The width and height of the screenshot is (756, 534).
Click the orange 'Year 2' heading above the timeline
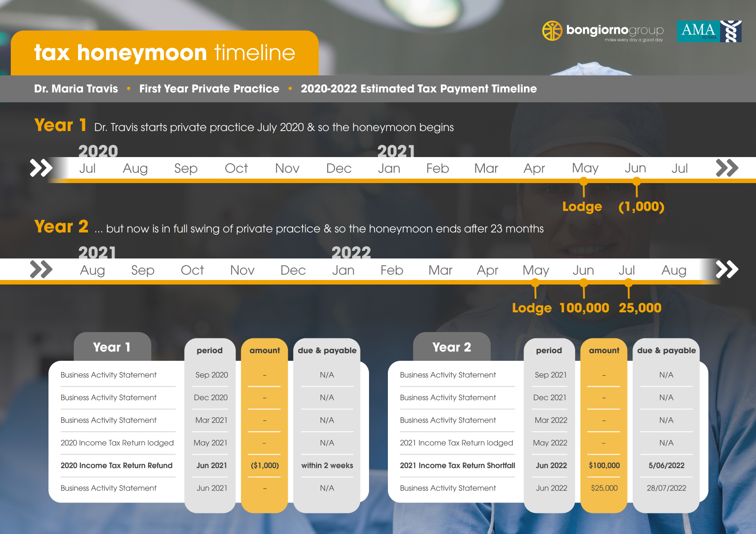(62, 227)
